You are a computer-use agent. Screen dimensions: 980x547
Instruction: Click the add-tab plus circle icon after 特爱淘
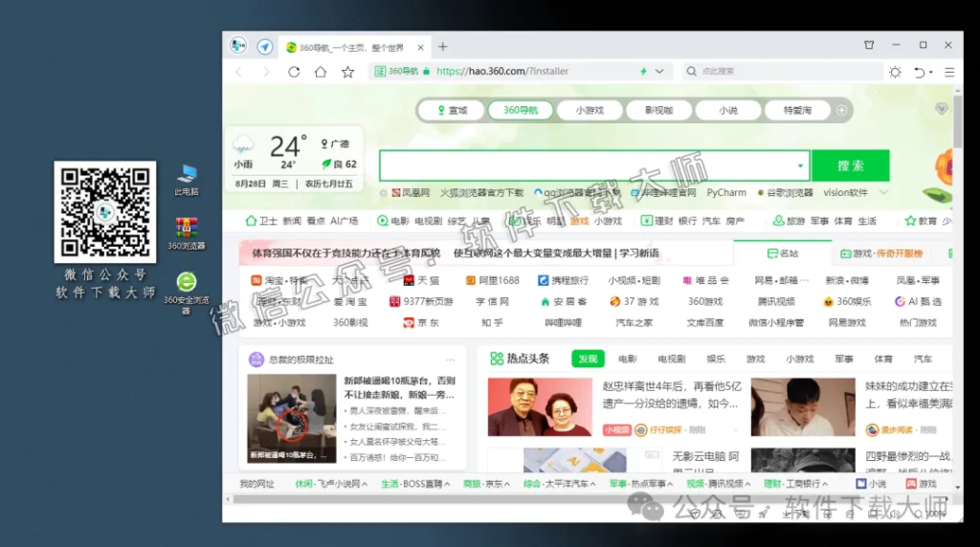pyautogui.click(x=841, y=111)
